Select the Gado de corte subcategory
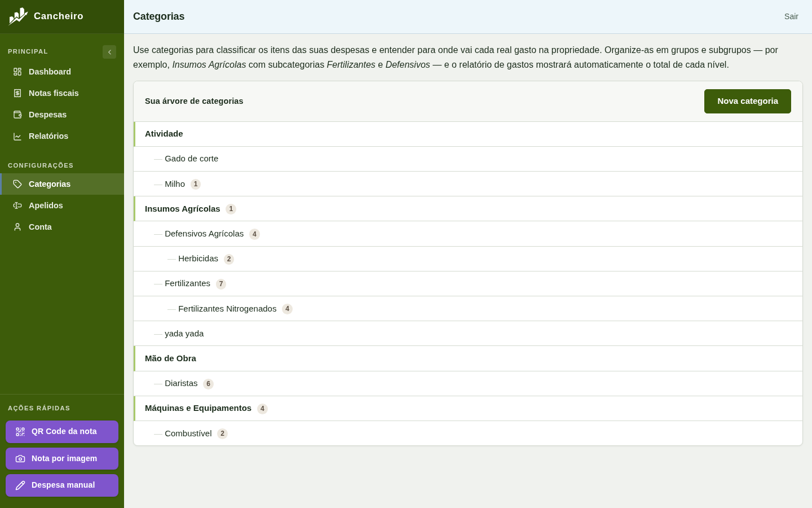The image size is (812, 508). (x=468, y=159)
